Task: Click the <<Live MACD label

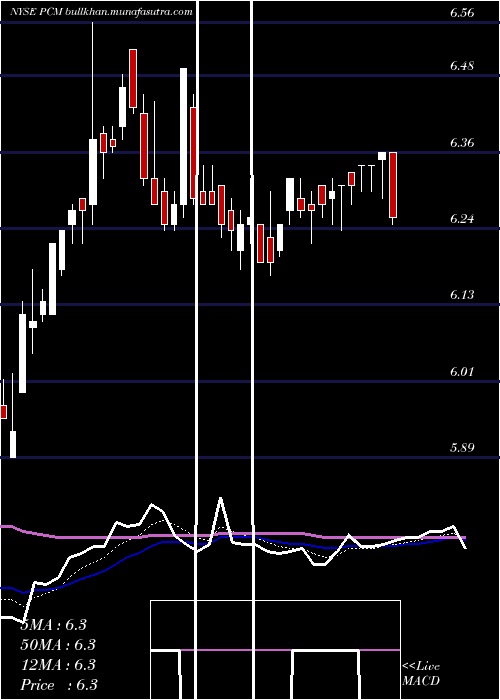Action: [x=421, y=674]
